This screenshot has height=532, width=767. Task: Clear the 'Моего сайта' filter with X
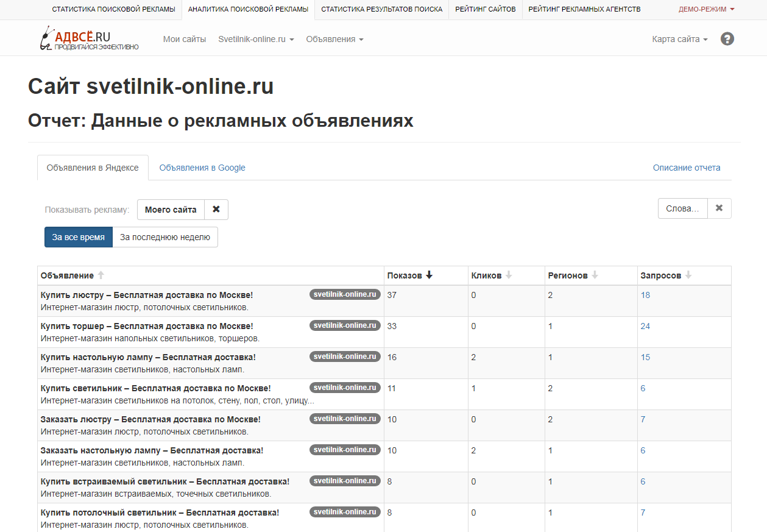click(216, 210)
